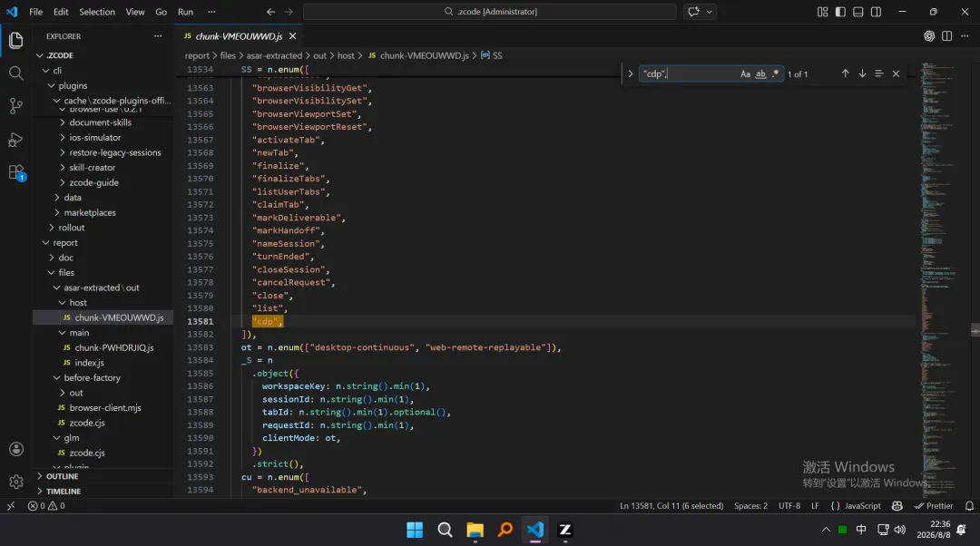
Task: Toggle the Primary Side Bar
Action: tap(840, 12)
